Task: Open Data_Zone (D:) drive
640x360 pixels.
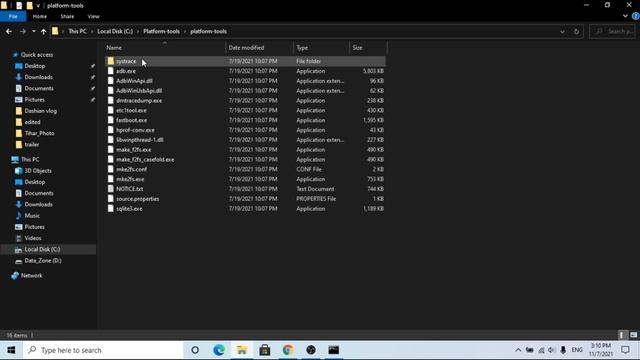Action: pyautogui.click(x=42, y=260)
